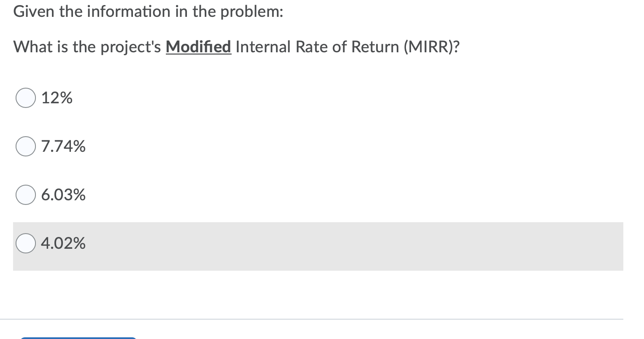Select the 6.03% answer radio button
This screenshot has width=644, height=339.
[25, 195]
